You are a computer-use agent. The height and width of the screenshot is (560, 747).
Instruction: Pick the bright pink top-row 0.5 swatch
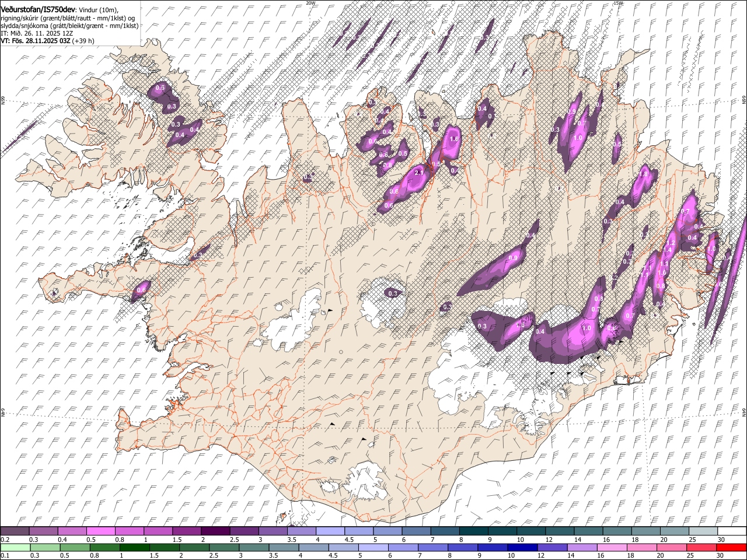(x=100, y=531)
